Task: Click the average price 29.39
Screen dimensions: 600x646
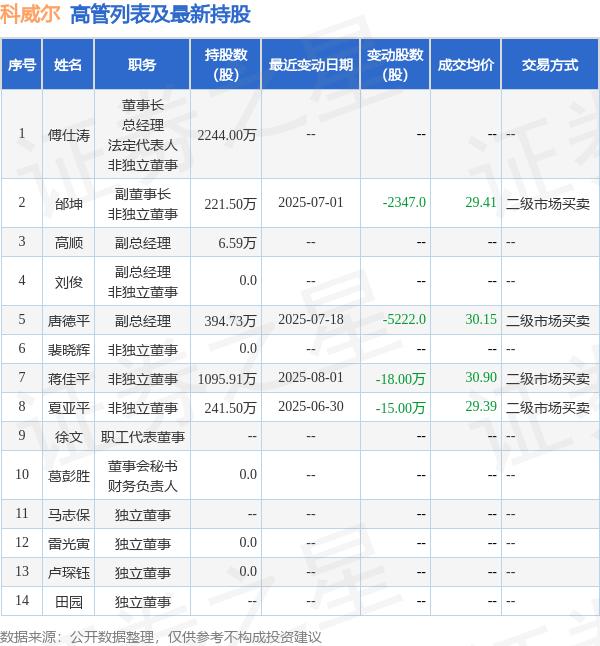Action: 481,407
